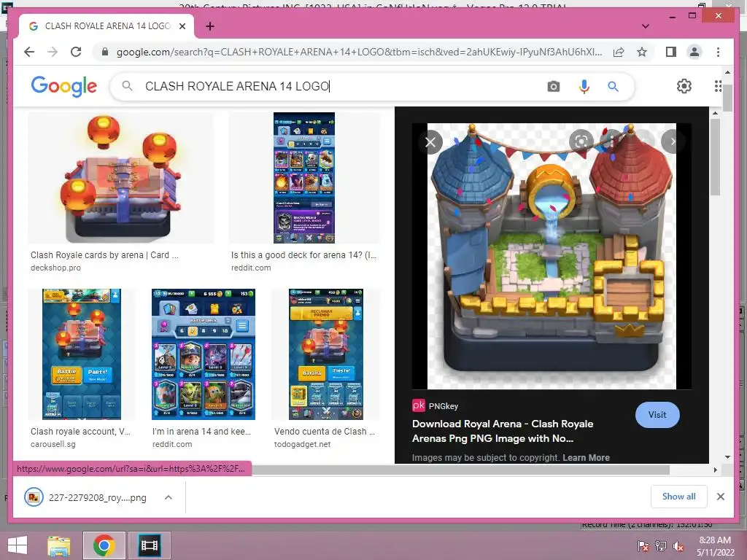Start voice search microphone
The height and width of the screenshot is (560, 747).
coord(584,86)
